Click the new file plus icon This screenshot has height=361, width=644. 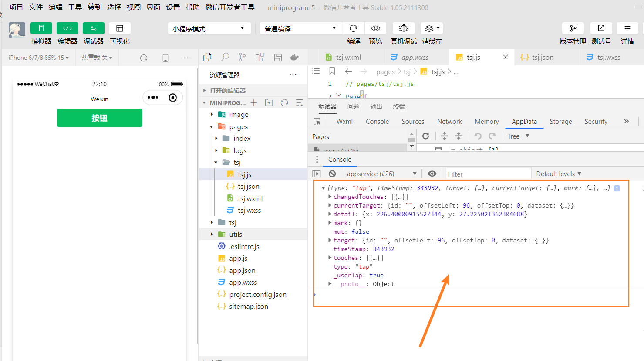pyautogui.click(x=254, y=103)
